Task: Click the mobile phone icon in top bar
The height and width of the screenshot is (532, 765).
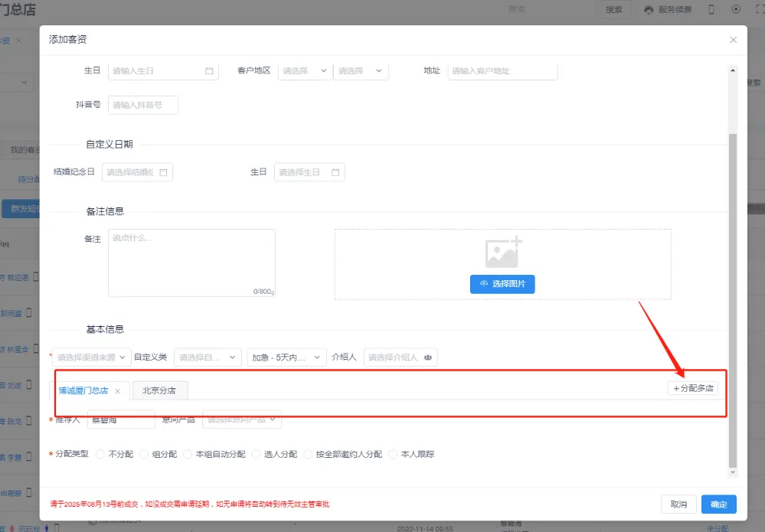Action: 711,9
